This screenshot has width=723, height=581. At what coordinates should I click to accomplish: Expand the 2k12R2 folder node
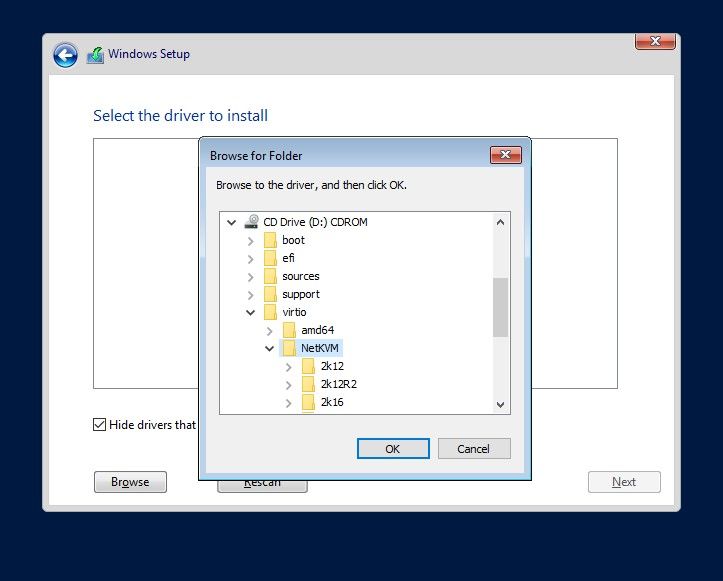(288, 385)
